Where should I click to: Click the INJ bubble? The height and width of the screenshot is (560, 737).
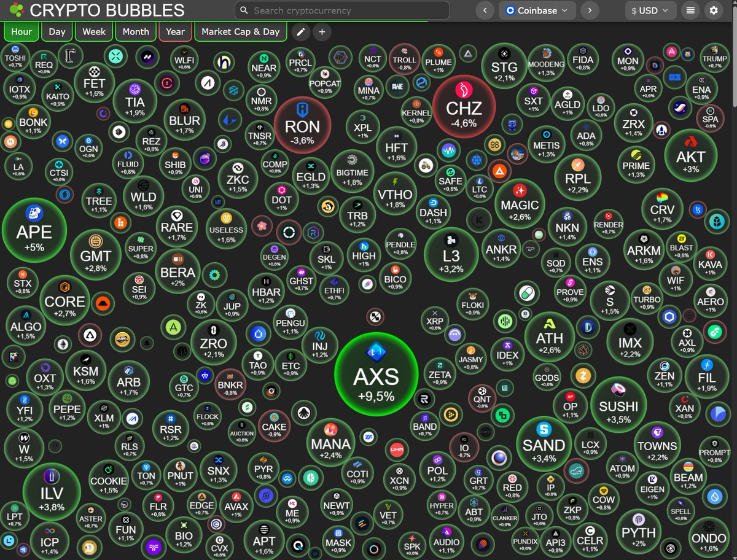320,344
